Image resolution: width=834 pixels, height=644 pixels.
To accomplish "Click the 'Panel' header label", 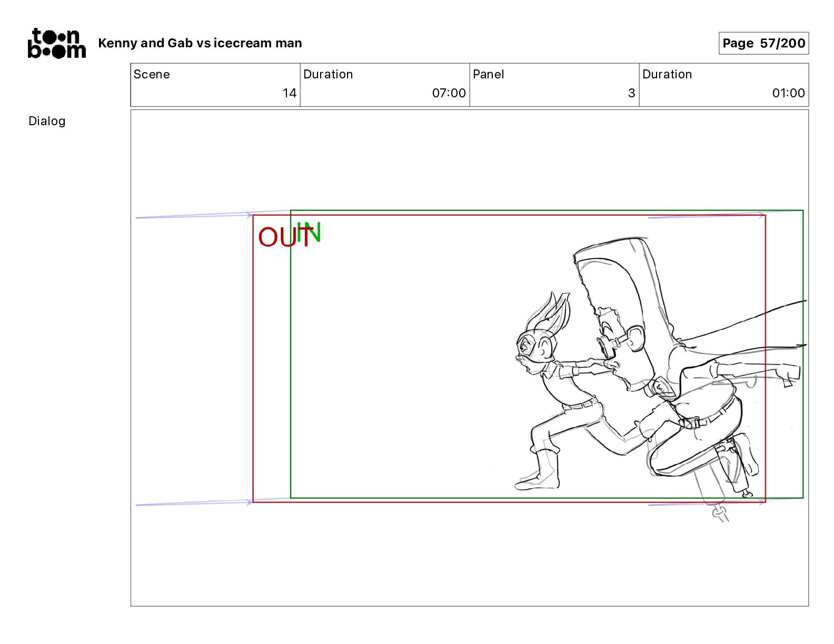I will click(x=488, y=74).
